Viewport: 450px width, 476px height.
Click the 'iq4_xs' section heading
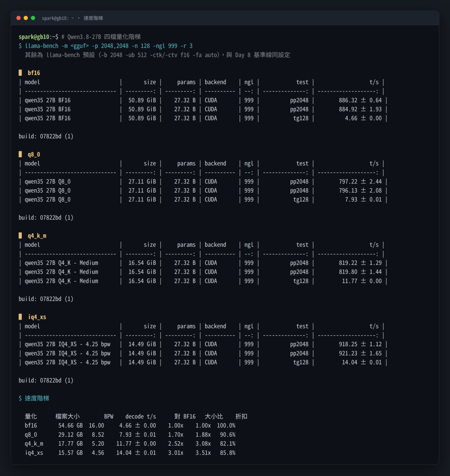click(37, 317)
